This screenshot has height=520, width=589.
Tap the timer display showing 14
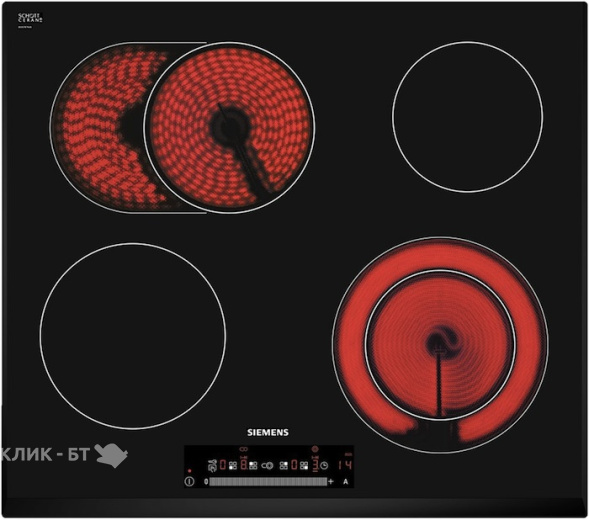click(345, 465)
